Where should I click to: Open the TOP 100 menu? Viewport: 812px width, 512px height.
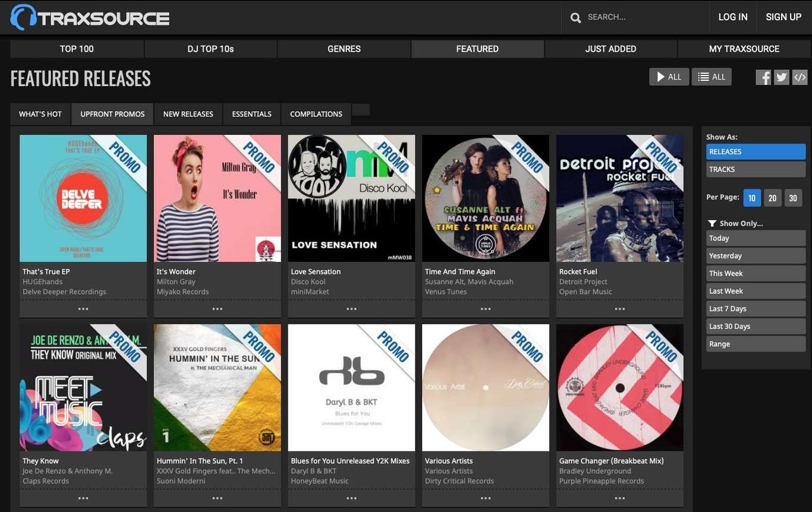click(77, 49)
